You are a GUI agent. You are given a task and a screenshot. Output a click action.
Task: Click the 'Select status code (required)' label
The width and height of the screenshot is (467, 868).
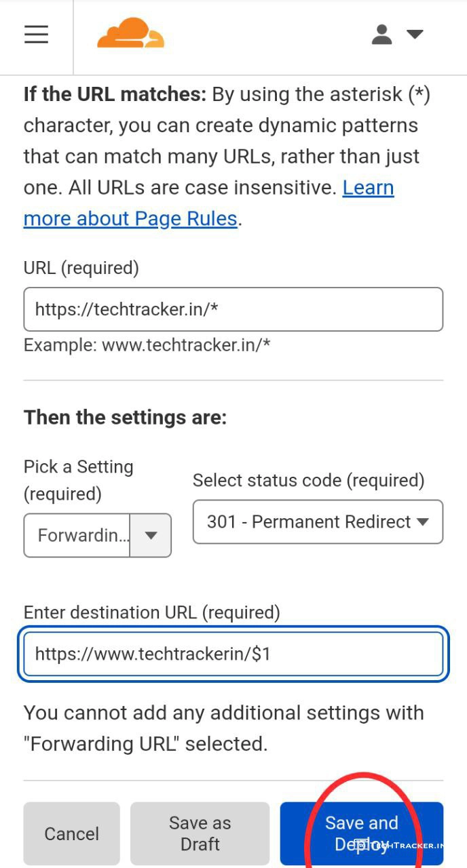[x=308, y=480]
